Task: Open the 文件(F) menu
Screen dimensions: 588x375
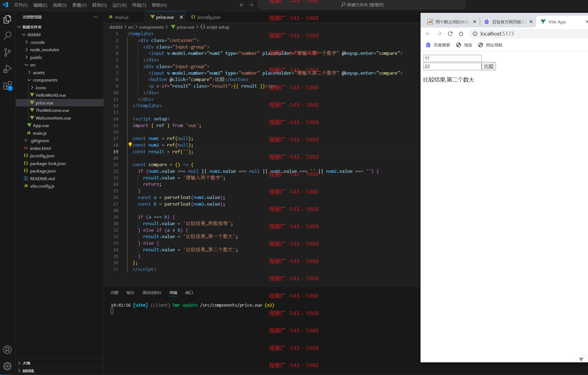Action: (x=21, y=5)
